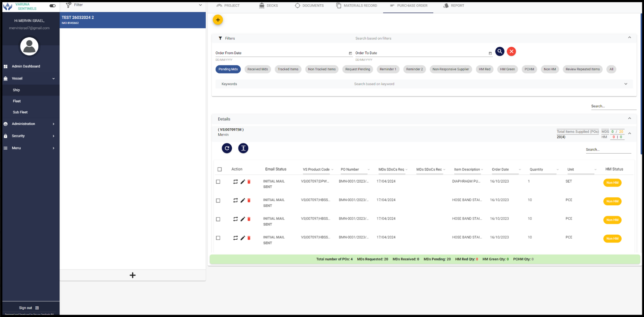Switch to the MATERIALS RECORD tab
The height and width of the screenshot is (317, 644).
357,6
